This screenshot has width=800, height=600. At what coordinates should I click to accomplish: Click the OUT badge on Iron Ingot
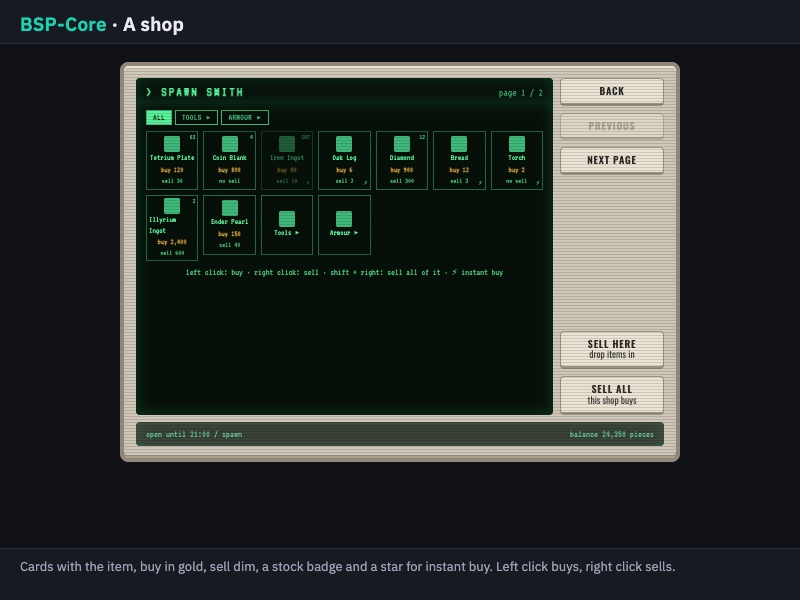coord(306,137)
